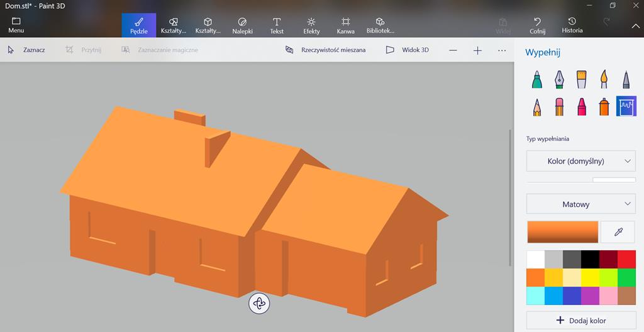Toggle Widok 3D view
Viewport: 644px width, 332px height.
pyautogui.click(x=408, y=50)
